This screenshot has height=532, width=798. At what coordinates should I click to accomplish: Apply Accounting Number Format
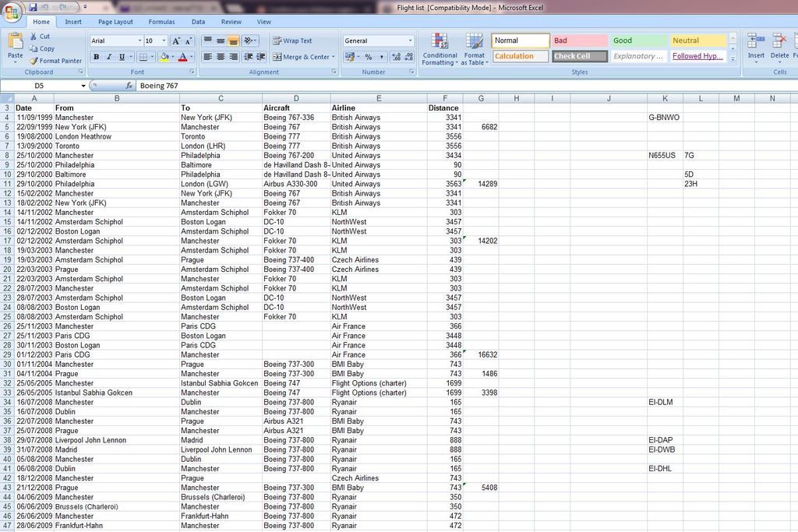(x=349, y=57)
